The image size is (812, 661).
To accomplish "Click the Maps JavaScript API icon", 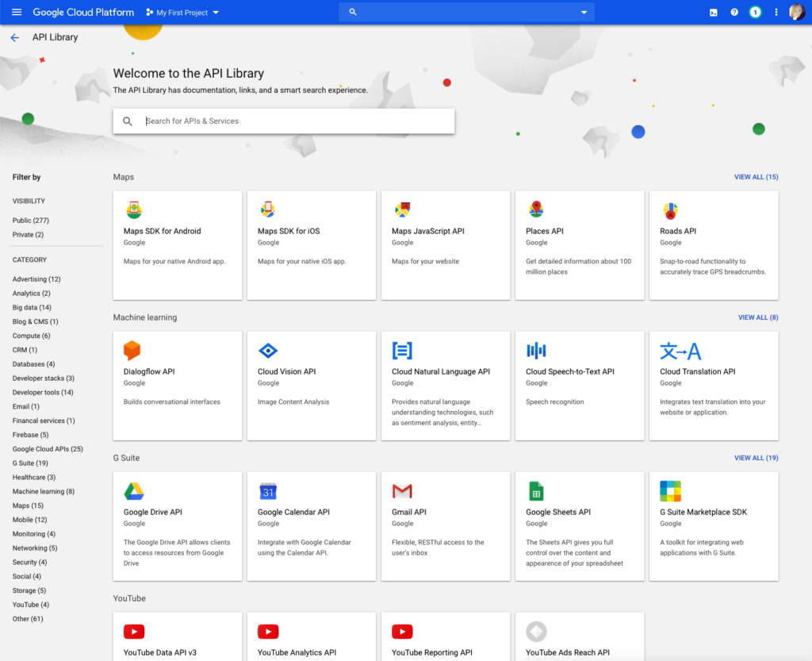I will point(402,209).
